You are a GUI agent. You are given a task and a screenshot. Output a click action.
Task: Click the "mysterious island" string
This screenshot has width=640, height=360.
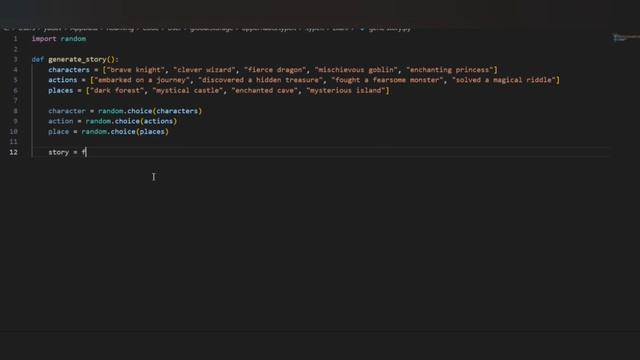click(346, 91)
